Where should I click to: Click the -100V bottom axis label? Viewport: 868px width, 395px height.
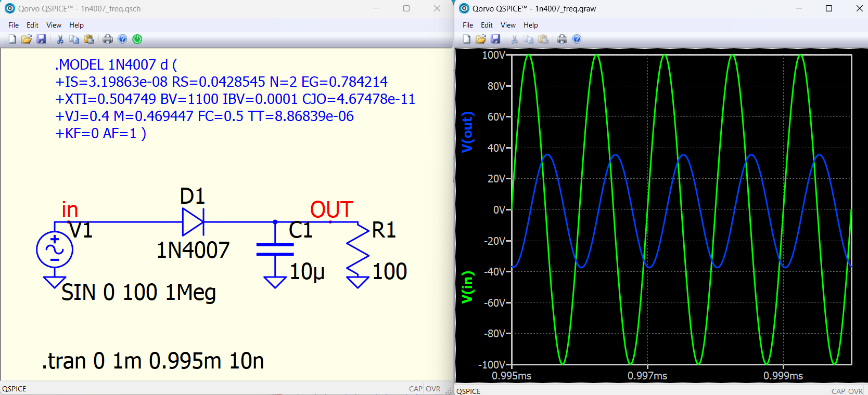pyautogui.click(x=492, y=364)
